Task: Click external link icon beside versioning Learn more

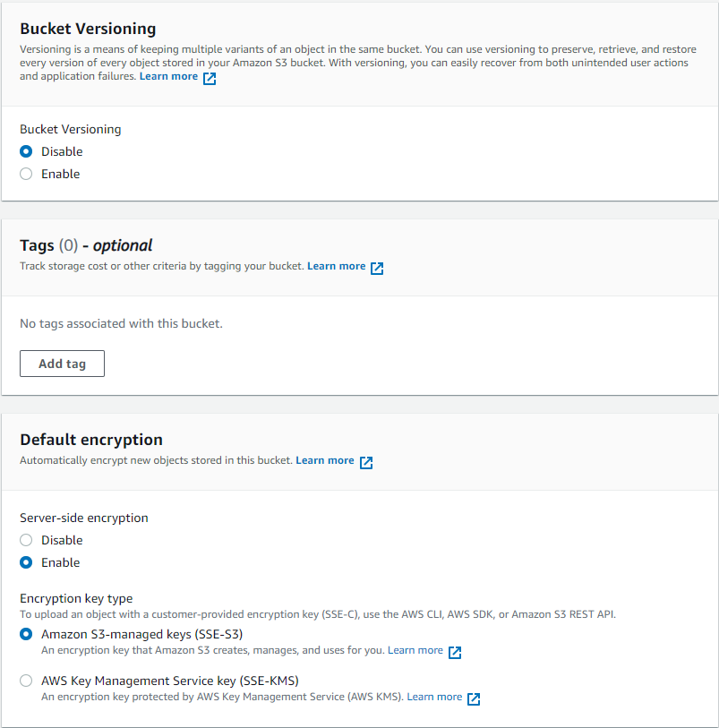Action: [209, 76]
